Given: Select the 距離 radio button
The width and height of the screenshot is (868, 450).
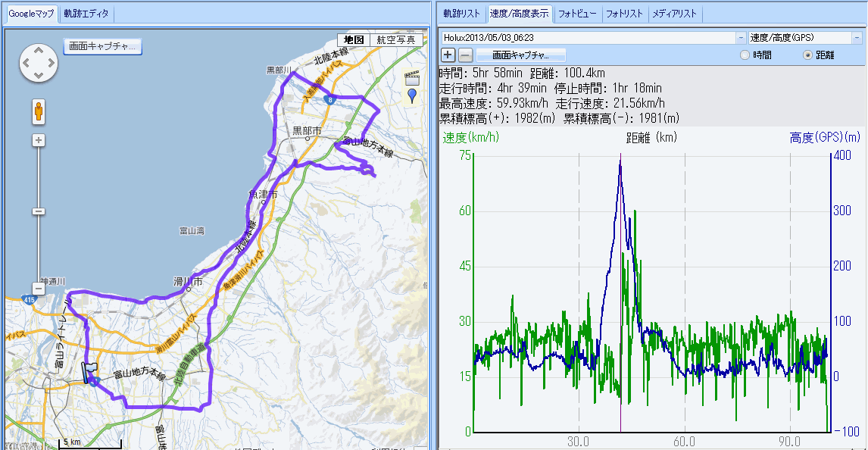Looking at the screenshot, I should pyautogui.click(x=807, y=55).
